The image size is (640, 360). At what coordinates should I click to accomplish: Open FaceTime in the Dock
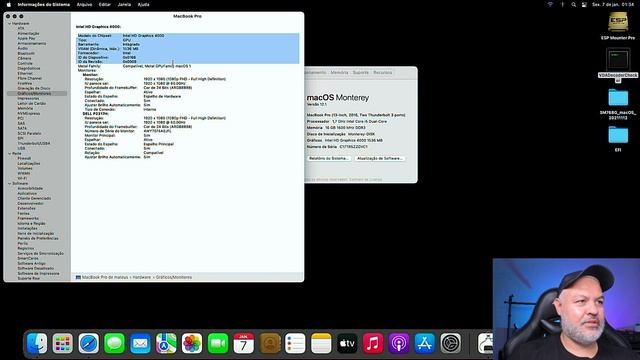(218, 343)
